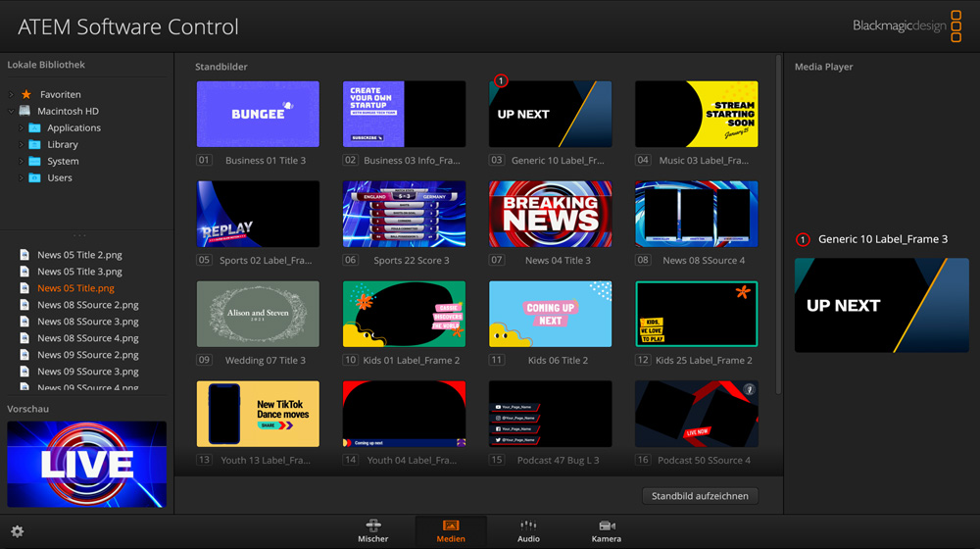Open settings with the gear icon

pyautogui.click(x=17, y=531)
